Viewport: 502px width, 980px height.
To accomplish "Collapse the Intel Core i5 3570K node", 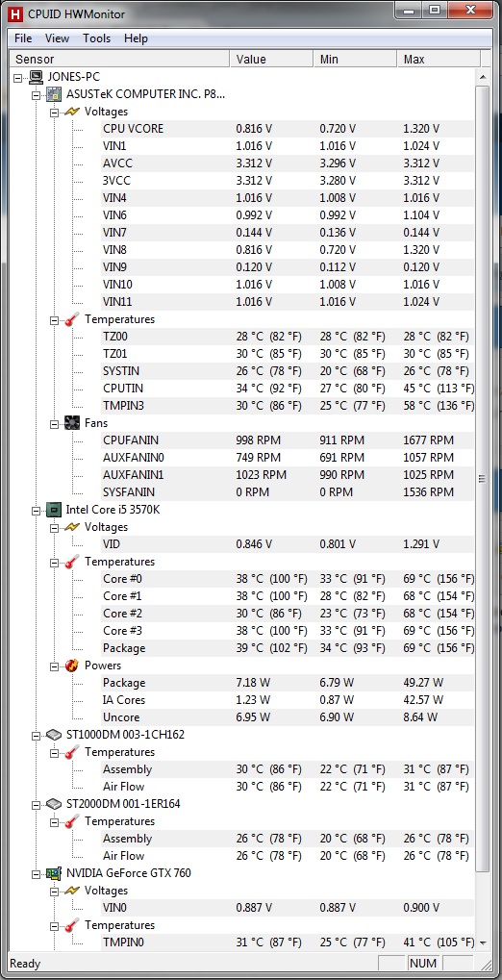I will tap(36, 510).
